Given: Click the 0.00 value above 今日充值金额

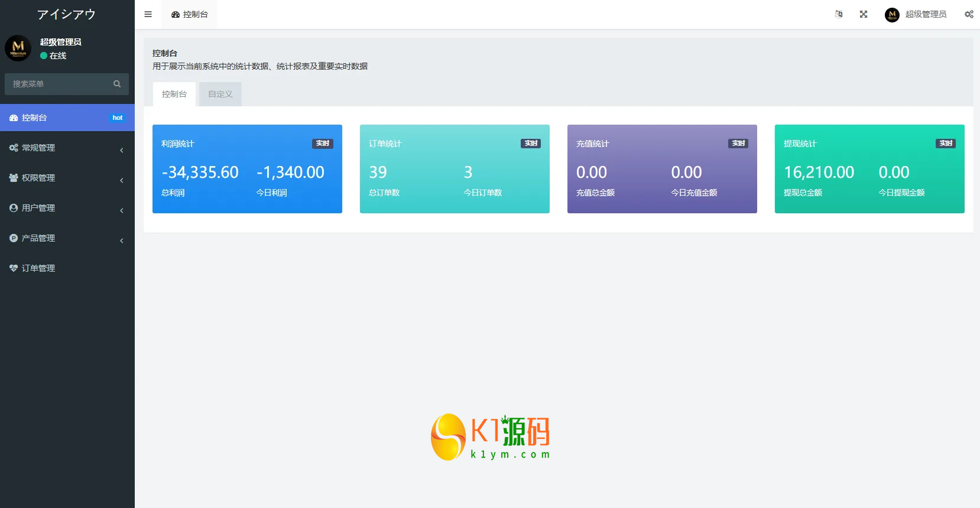Looking at the screenshot, I should point(686,172).
